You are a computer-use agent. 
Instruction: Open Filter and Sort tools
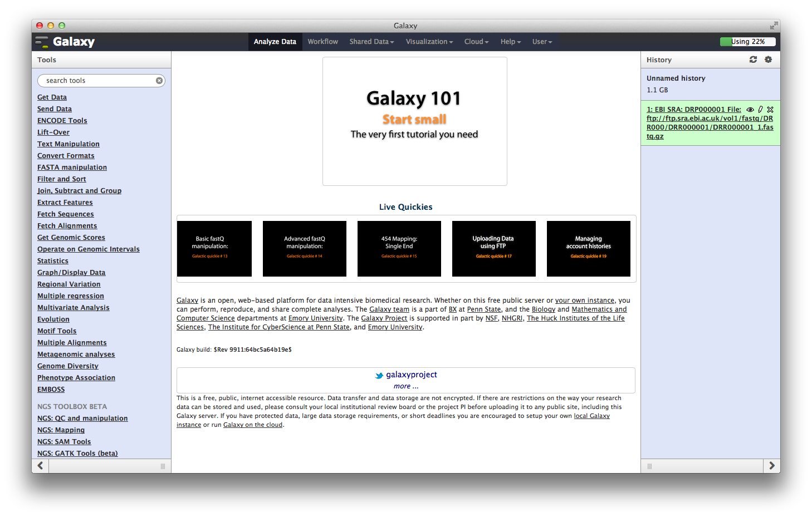click(62, 179)
